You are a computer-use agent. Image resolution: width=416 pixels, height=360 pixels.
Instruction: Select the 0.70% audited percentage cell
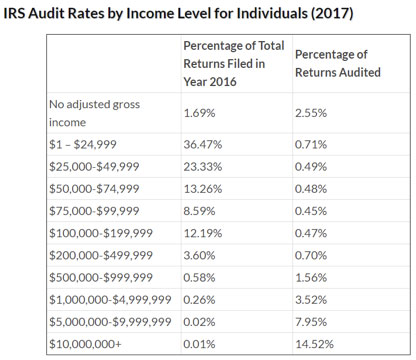[311, 255]
